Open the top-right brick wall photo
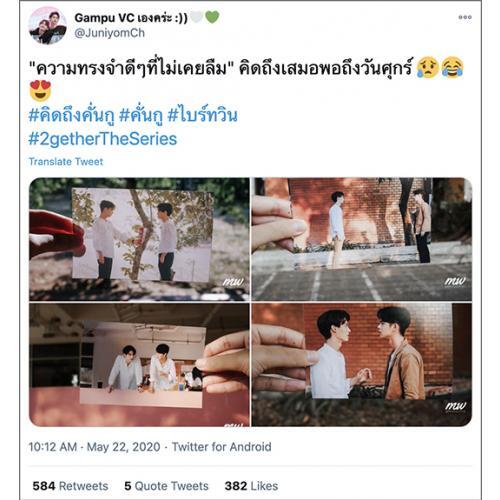Image resolution: width=500 pixels, height=500 pixels. 362,239
